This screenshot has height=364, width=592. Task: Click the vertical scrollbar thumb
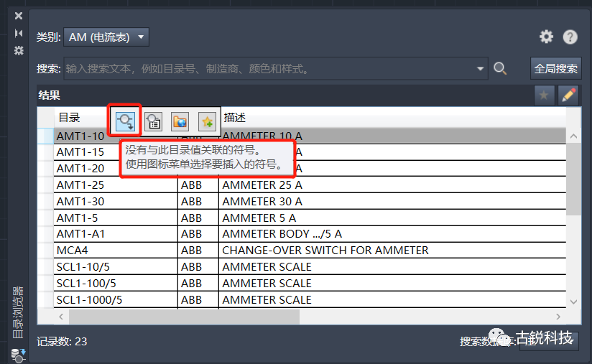coord(573,179)
